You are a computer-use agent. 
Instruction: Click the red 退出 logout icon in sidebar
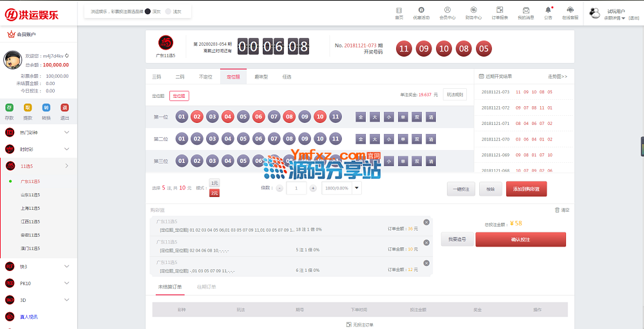pos(64,108)
